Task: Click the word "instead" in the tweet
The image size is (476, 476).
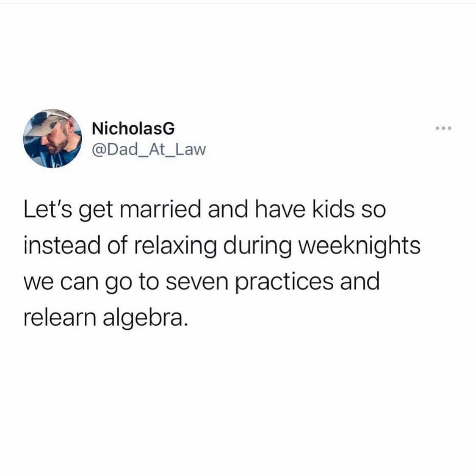Action: coord(62,245)
